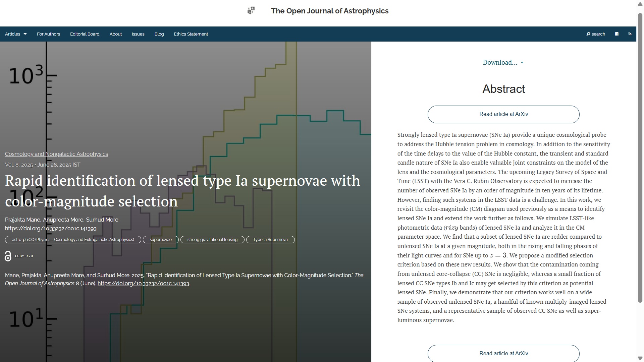Viewport: 644px width, 362px height.
Task: Open the Blog menu item
Action: (x=159, y=34)
